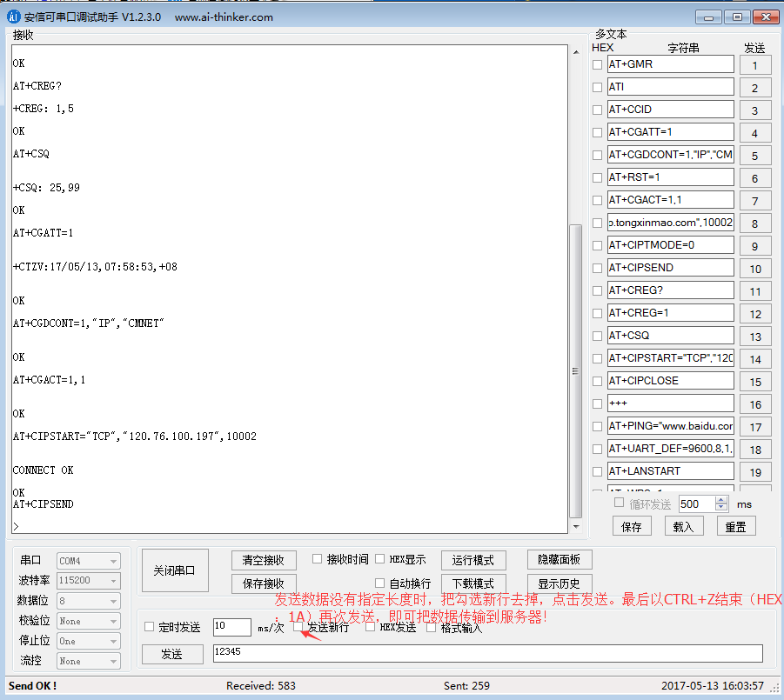The width and height of the screenshot is (784, 700).
Task: Click the 2017-05-13 16:03:57 timestamp
Action: coord(713,685)
